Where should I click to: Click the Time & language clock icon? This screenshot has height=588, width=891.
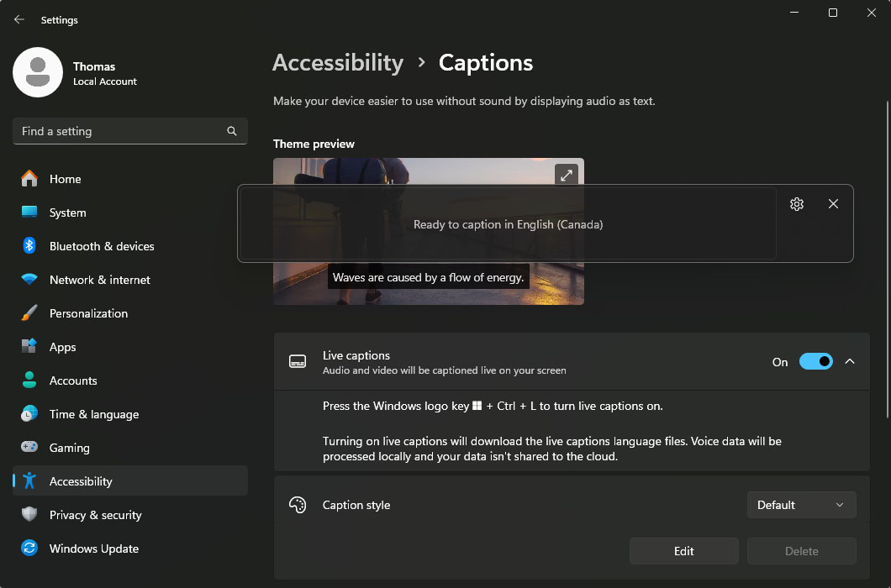(29, 413)
